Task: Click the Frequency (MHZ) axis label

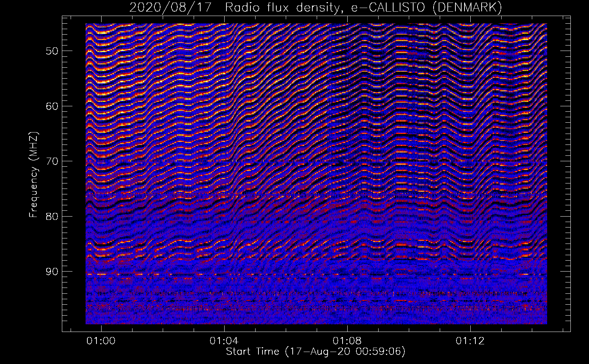Action: tap(33, 175)
